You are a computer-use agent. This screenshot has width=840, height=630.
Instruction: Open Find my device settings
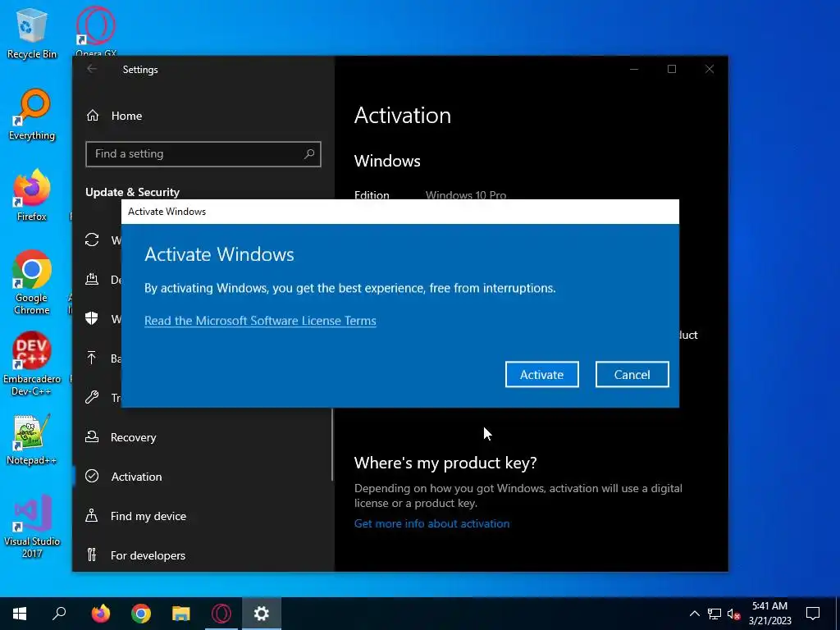point(148,516)
